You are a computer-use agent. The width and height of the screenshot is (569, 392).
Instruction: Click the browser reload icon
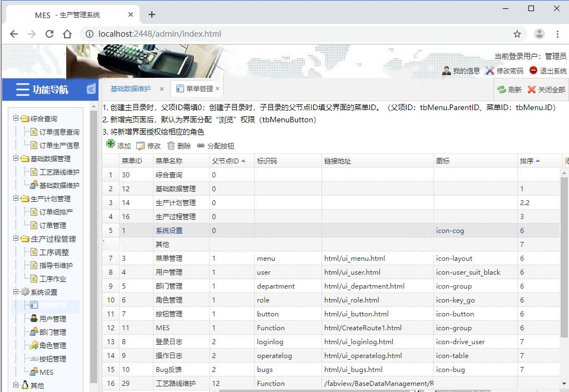(50, 34)
